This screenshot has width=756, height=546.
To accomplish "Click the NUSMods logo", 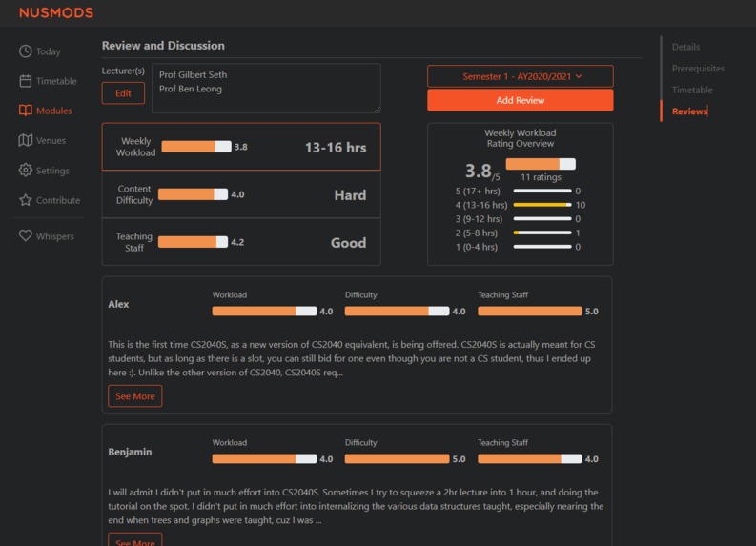I will coord(56,12).
